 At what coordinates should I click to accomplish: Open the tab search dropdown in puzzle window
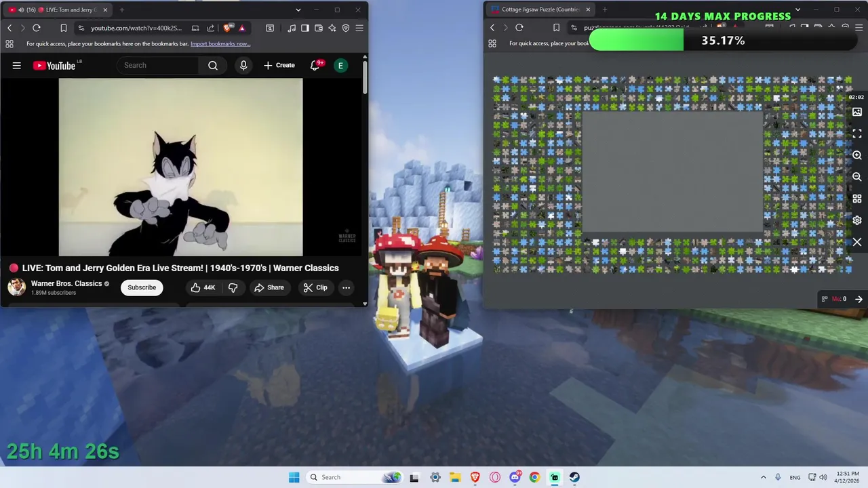coord(797,9)
